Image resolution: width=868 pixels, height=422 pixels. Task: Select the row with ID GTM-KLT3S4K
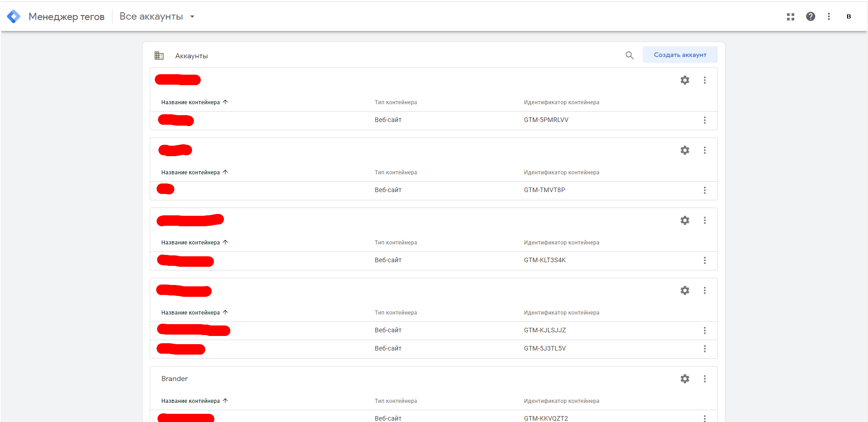pos(544,260)
